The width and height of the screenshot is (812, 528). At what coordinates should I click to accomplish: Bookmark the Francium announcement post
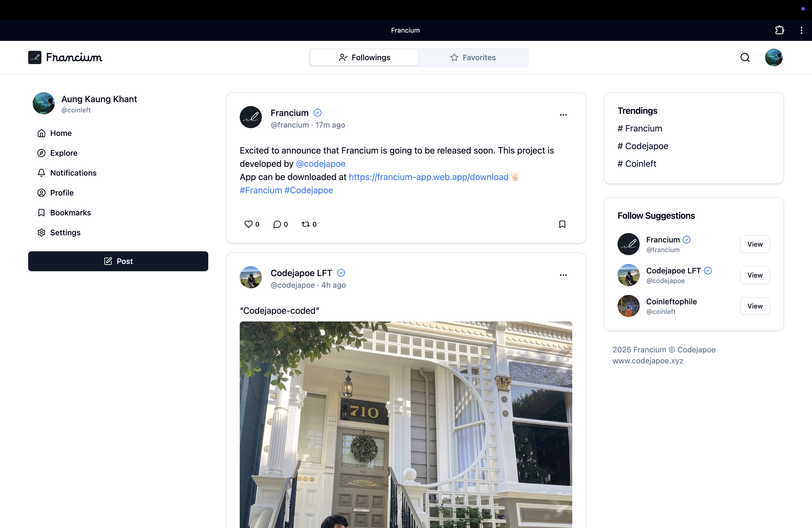click(x=562, y=224)
